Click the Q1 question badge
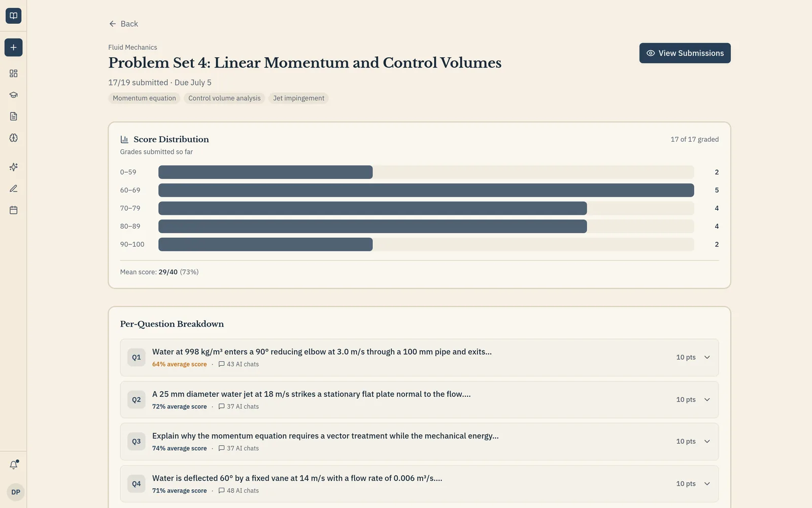This screenshot has width=812, height=508. [x=137, y=358]
